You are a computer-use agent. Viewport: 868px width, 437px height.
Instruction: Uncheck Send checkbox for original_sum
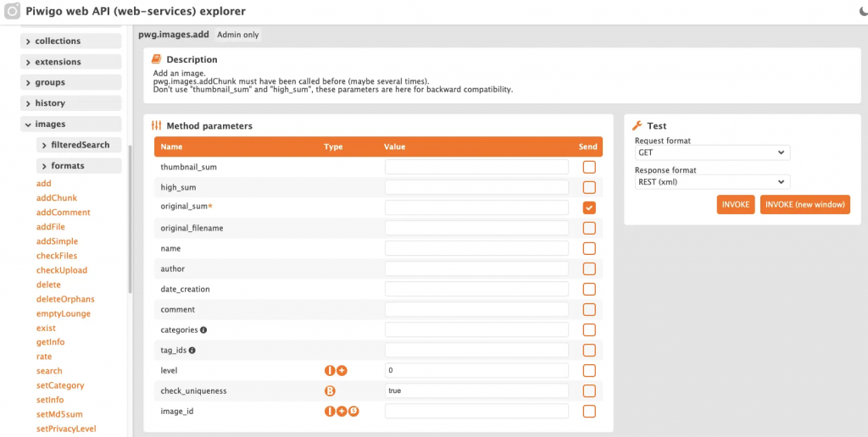pyautogui.click(x=589, y=208)
